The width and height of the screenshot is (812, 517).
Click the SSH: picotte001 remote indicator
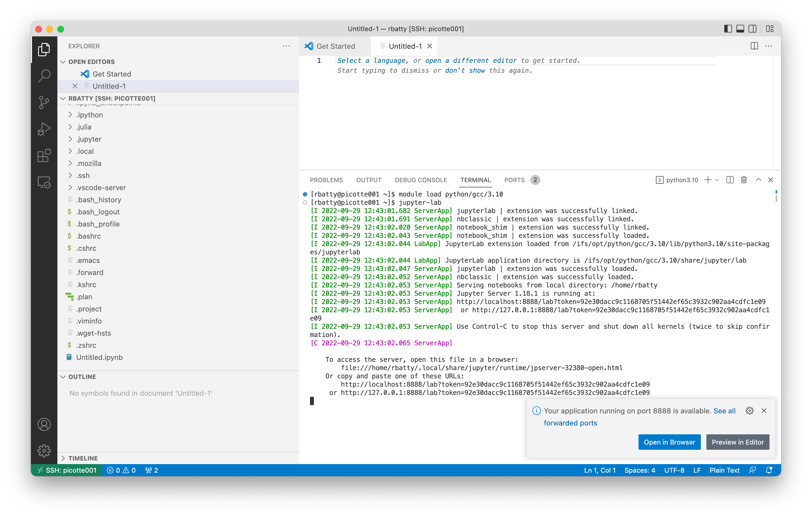click(67, 470)
